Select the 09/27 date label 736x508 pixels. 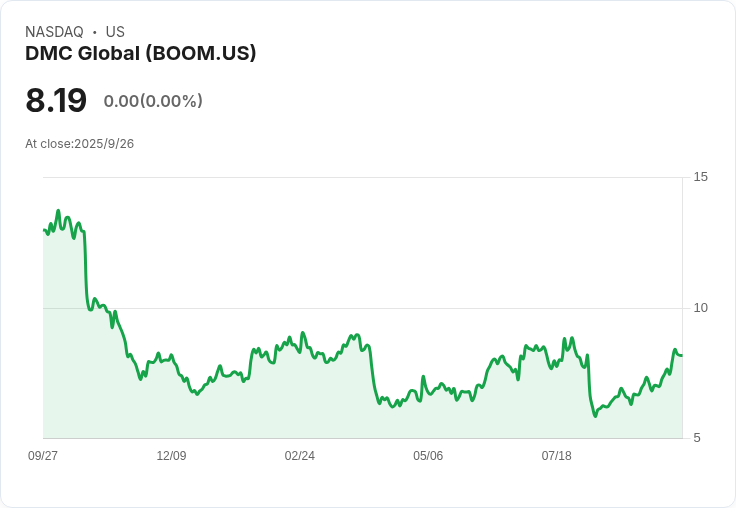[43, 456]
